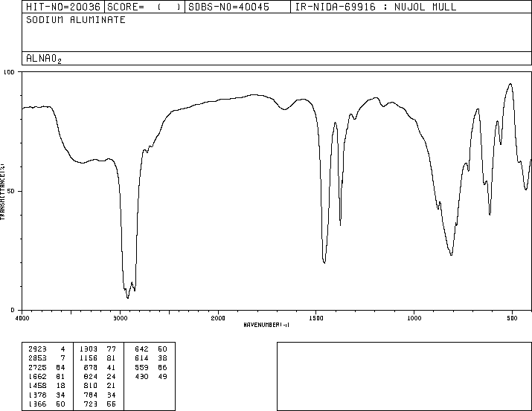Click the peak value "1458" in table
Viewport: 532px width, 411px height.
pos(37,386)
